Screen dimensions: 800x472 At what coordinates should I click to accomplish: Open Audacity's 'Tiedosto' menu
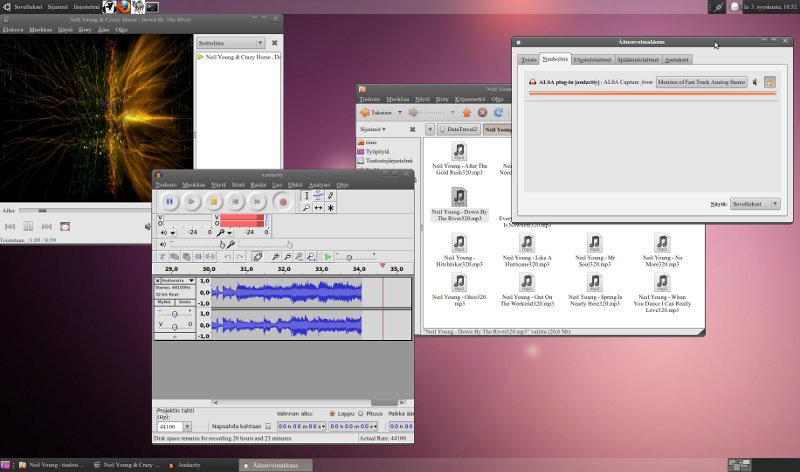point(166,185)
